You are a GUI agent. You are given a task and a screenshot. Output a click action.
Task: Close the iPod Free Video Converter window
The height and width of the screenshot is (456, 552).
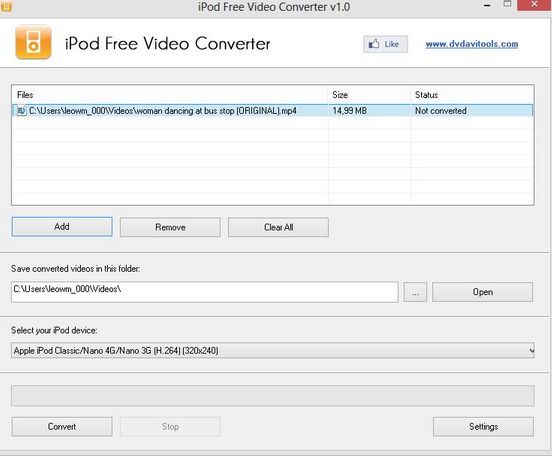click(534, 5)
